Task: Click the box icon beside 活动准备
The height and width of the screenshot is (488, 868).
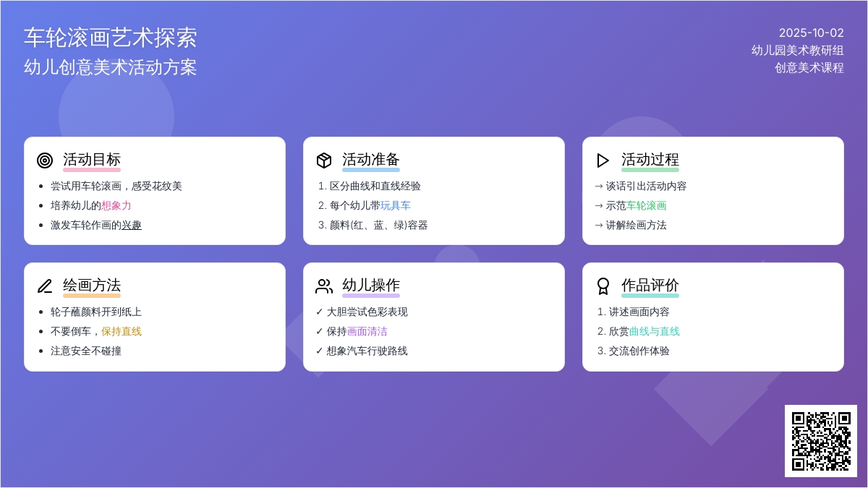Action: tap(324, 160)
